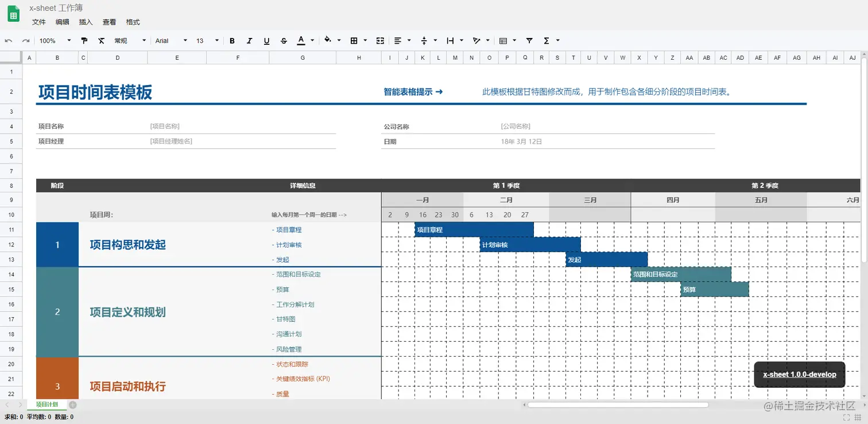Open the merge cells tool
The image size is (868, 424).
[x=379, y=40]
